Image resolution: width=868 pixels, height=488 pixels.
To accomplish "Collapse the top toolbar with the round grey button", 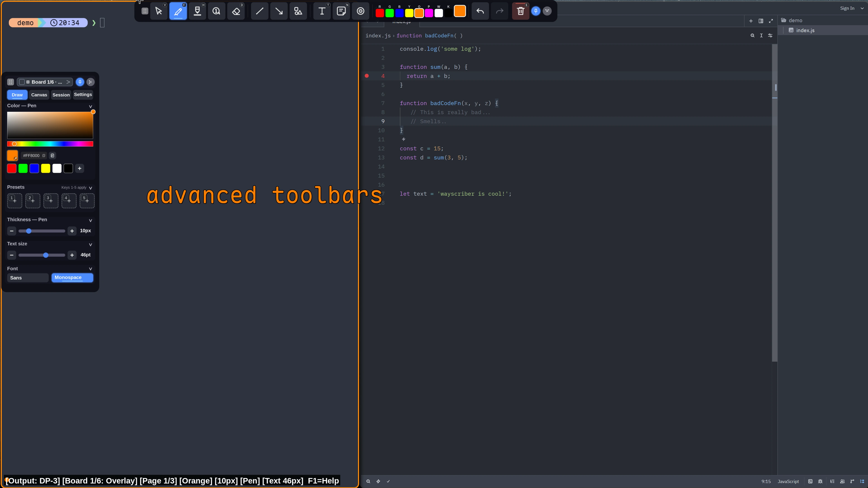I will coord(547,11).
